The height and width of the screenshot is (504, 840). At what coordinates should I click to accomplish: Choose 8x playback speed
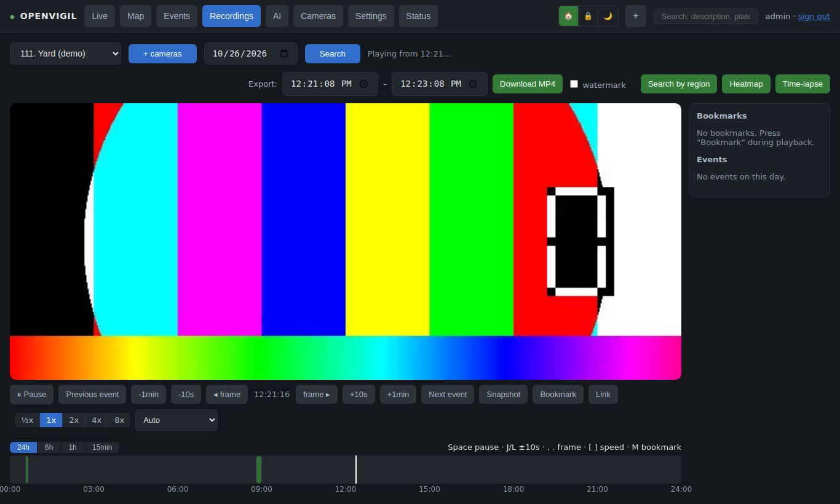click(x=119, y=420)
